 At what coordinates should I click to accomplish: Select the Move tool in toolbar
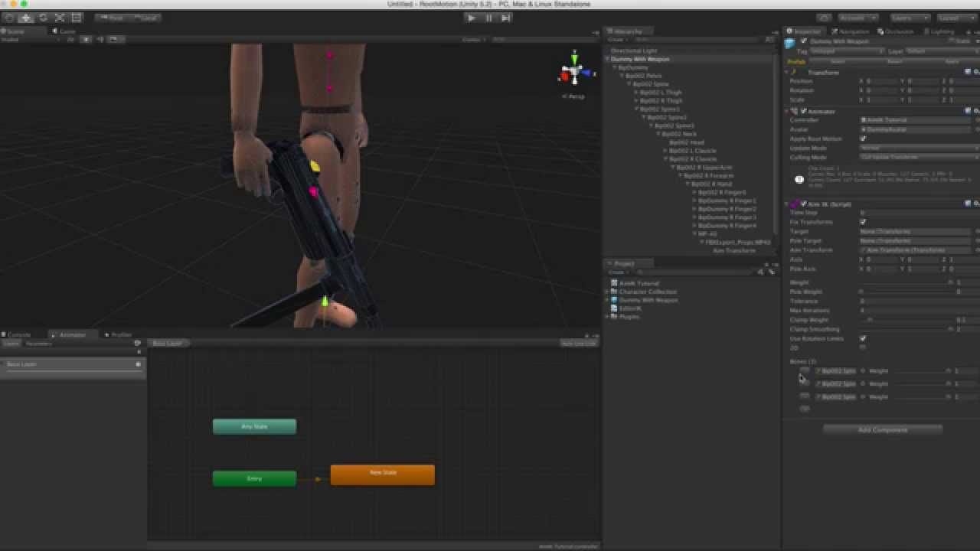(x=26, y=18)
